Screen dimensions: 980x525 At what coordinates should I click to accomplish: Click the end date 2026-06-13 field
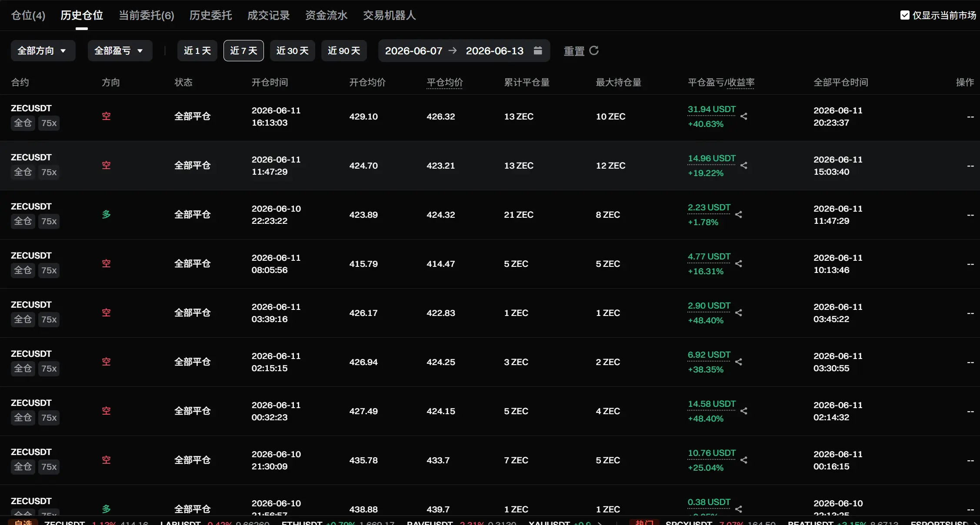(x=495, y=51)
